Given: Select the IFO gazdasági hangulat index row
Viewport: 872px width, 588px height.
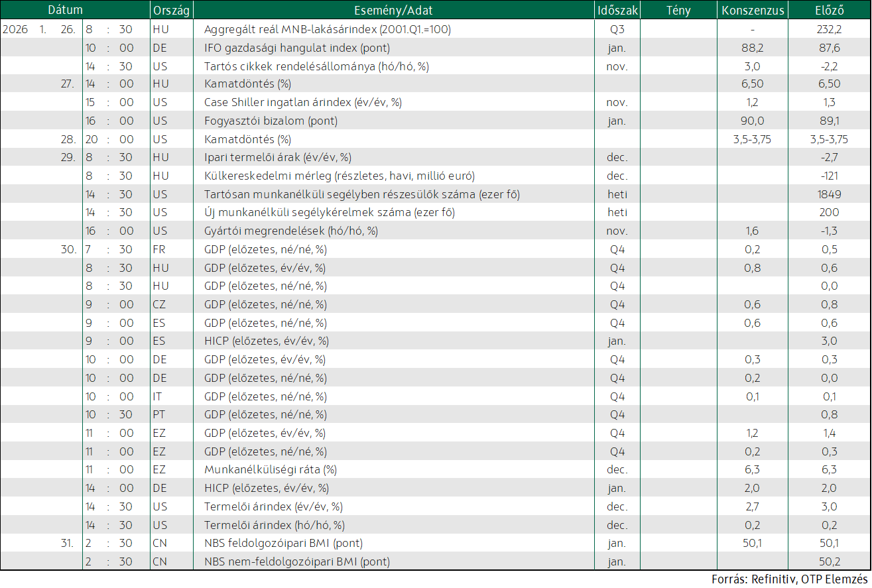Looking at the screenshot, I should (436, 48).
